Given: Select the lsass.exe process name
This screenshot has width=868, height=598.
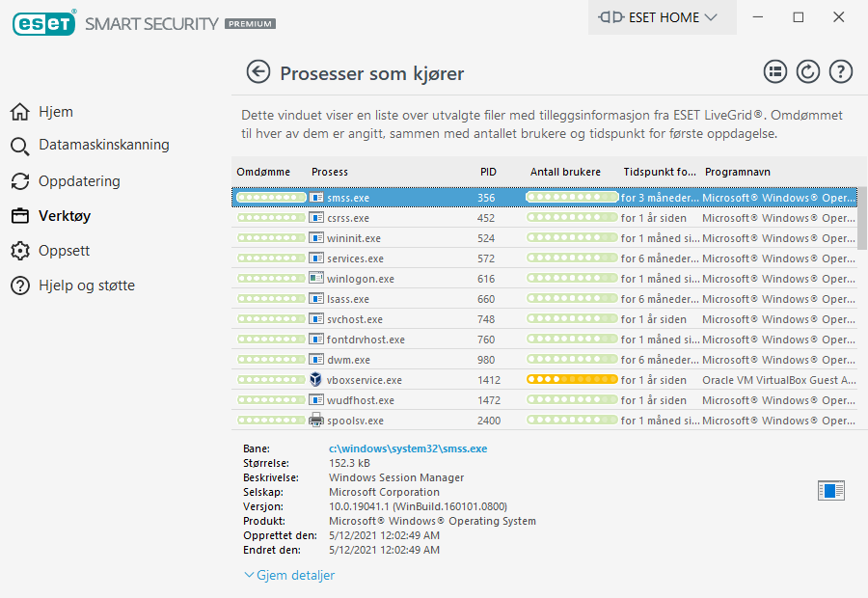Looking at the screenshot, I should click(347, 299).
